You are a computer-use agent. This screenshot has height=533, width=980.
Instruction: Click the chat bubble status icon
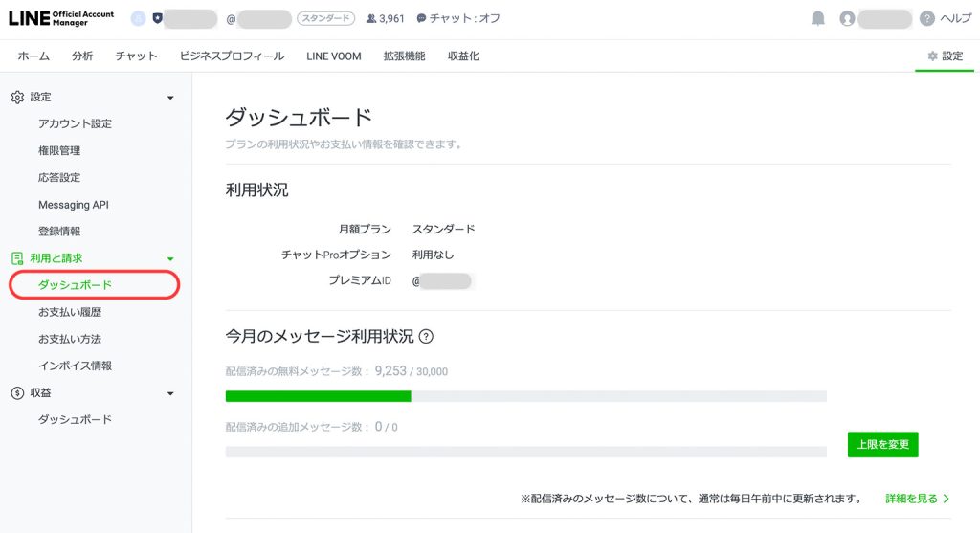[x=421, y=18]
